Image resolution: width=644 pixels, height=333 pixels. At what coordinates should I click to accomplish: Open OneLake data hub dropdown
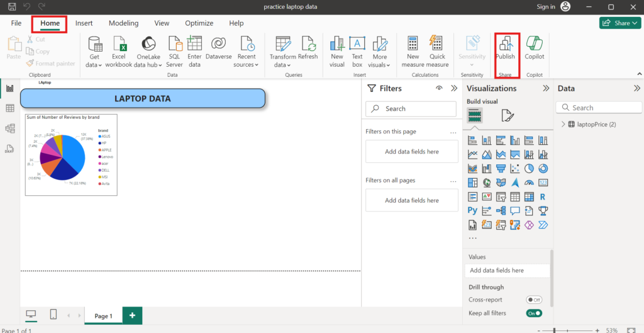pos(148,52)
